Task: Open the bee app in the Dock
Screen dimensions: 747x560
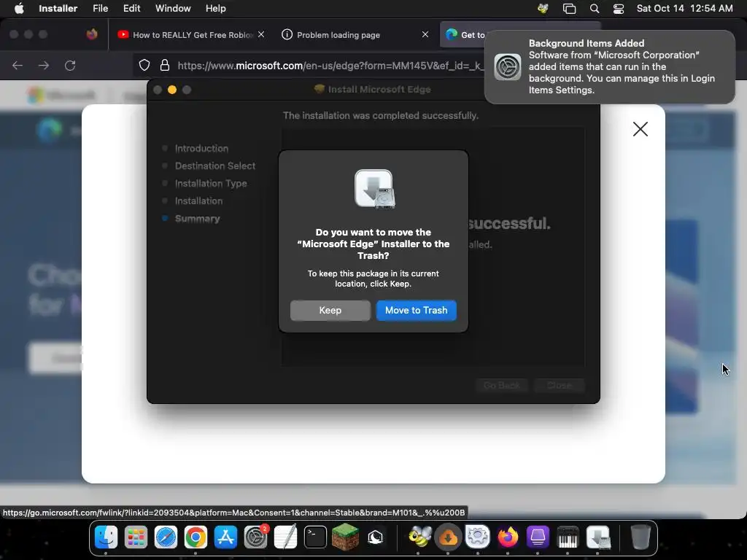Action: 419,537
